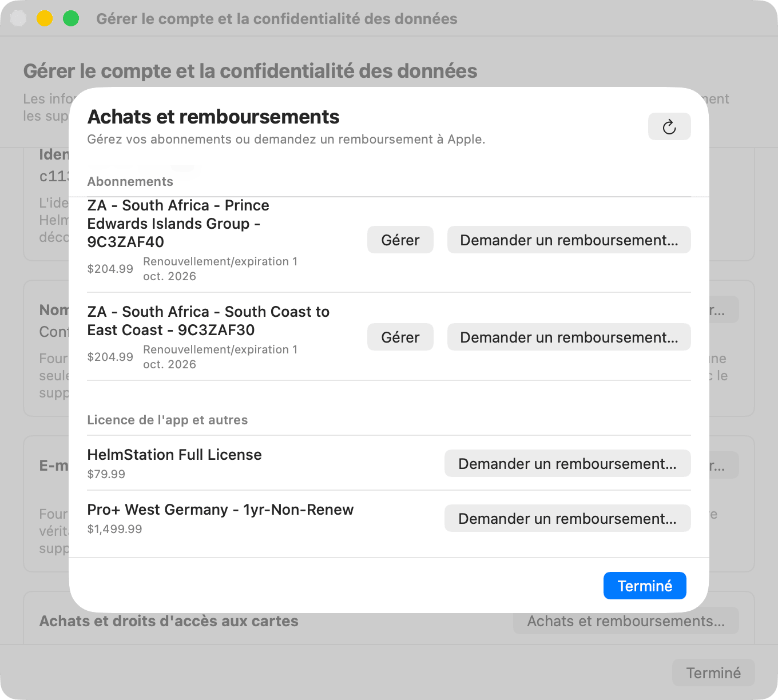The width and height of the screenshot is (778, 700).
Task: Click price $204.99 of Prince Edwards Islands
Action: click(110, 269)
